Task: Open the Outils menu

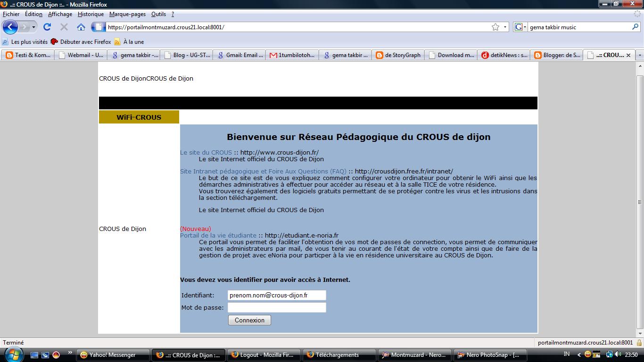Action: [158, 14]
